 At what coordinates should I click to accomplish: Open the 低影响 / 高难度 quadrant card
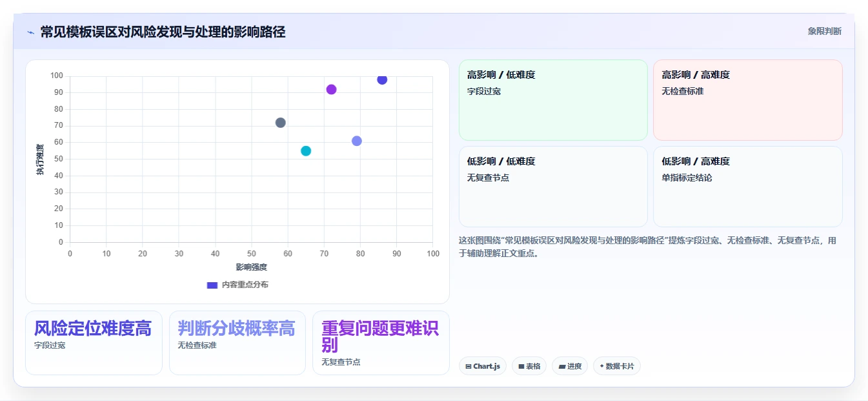pos(747,187)
